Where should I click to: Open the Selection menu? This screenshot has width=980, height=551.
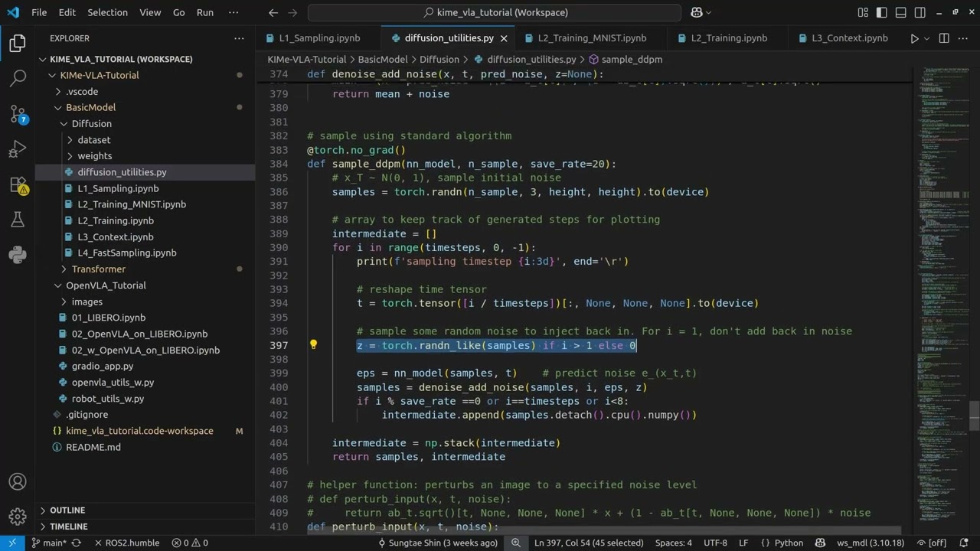tap(107, 12)
